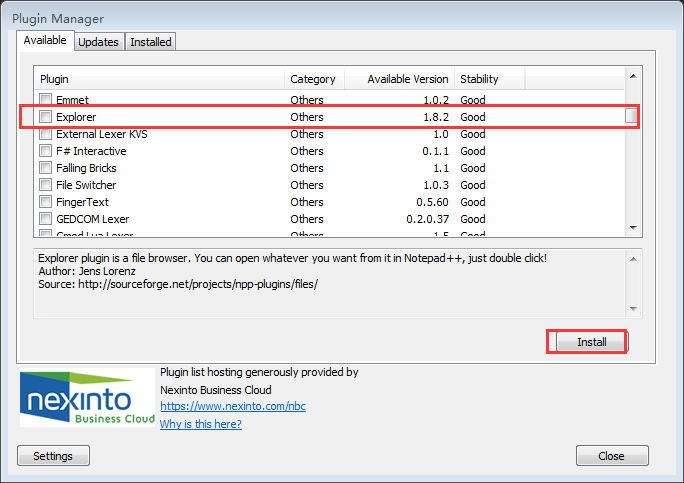
Task: Select the Emmet plugin name
Action: click(72, 100)
